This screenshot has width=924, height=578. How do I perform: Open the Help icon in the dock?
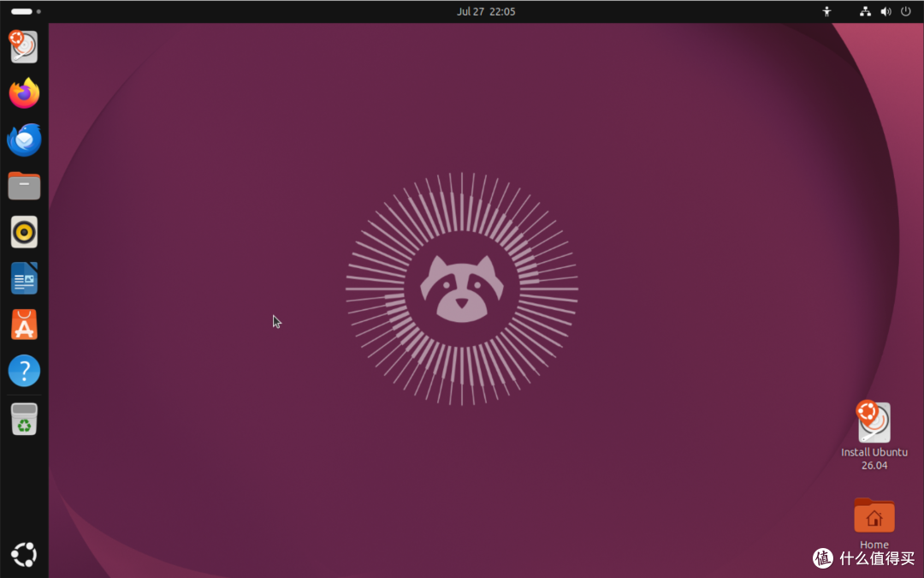pos(24,371)
